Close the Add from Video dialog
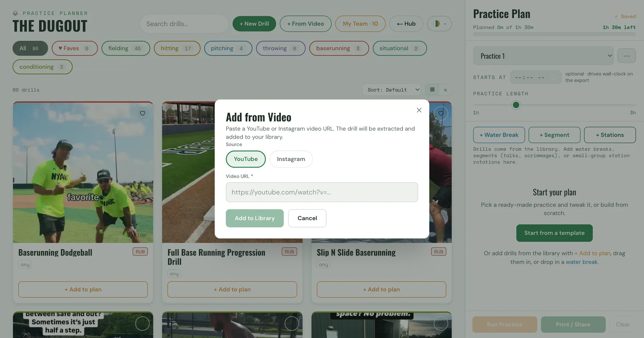The image size is (644, 338). tap(419, 110)
